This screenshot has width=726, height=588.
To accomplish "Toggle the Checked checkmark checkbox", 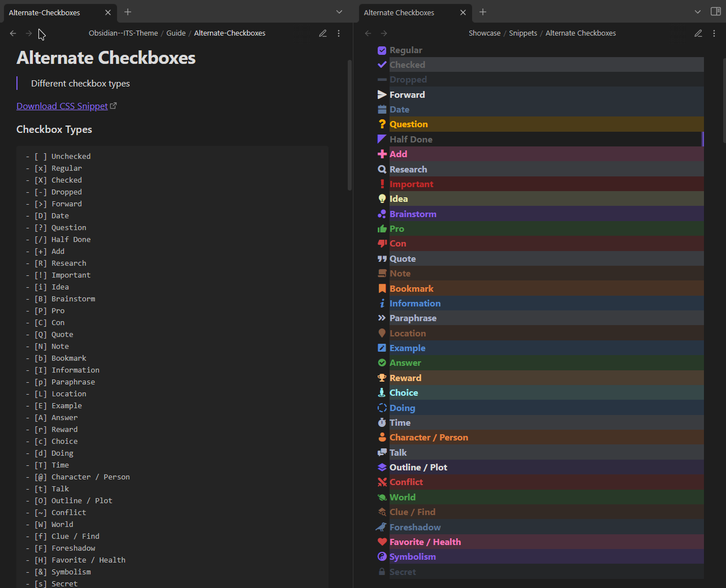I will coord(382,65).
